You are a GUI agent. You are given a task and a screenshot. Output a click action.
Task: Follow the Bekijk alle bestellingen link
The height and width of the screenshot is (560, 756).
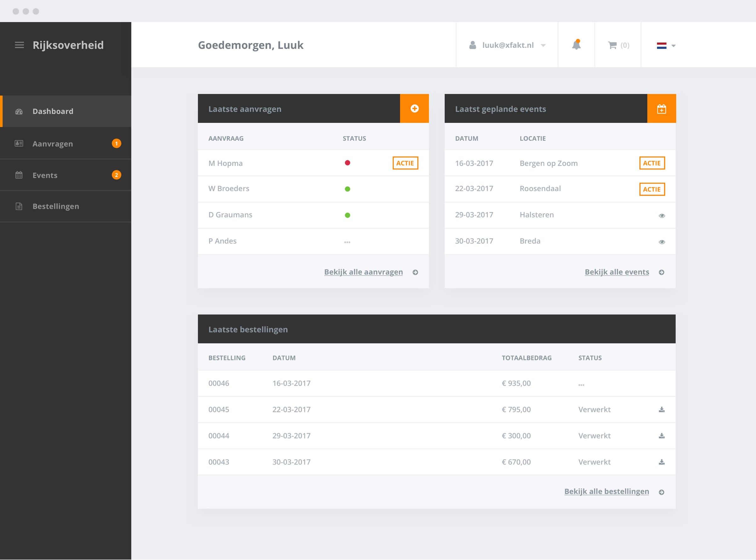click(606, 491)
